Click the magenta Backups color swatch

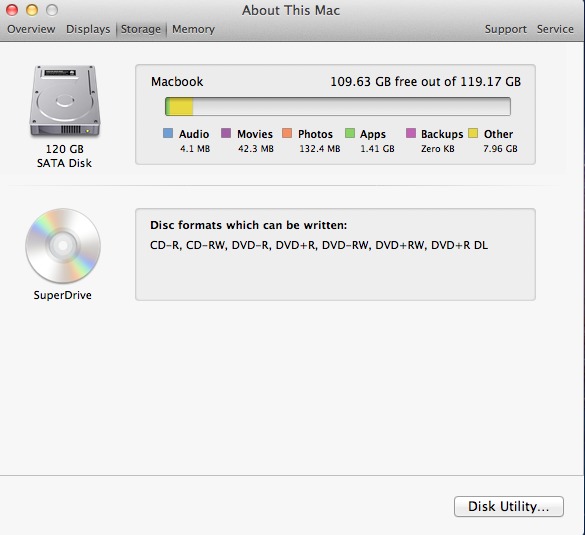pyautogui.click(x=411, y=133)
